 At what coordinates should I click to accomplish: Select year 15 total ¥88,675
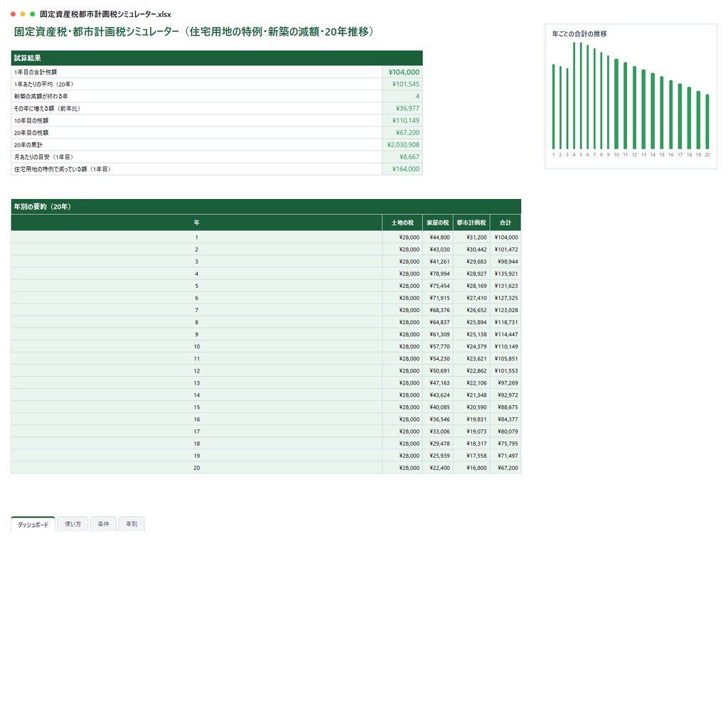tap(505, 407)
